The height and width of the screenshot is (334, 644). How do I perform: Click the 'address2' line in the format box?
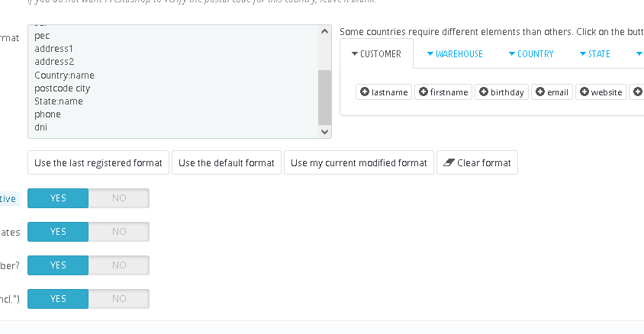coord(54,62)
